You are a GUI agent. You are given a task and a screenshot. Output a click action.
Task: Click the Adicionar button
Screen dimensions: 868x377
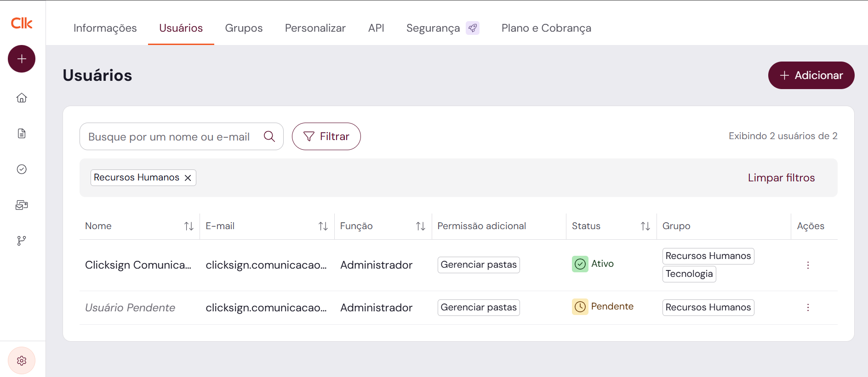pyautogui.click(x=811, y=75)
